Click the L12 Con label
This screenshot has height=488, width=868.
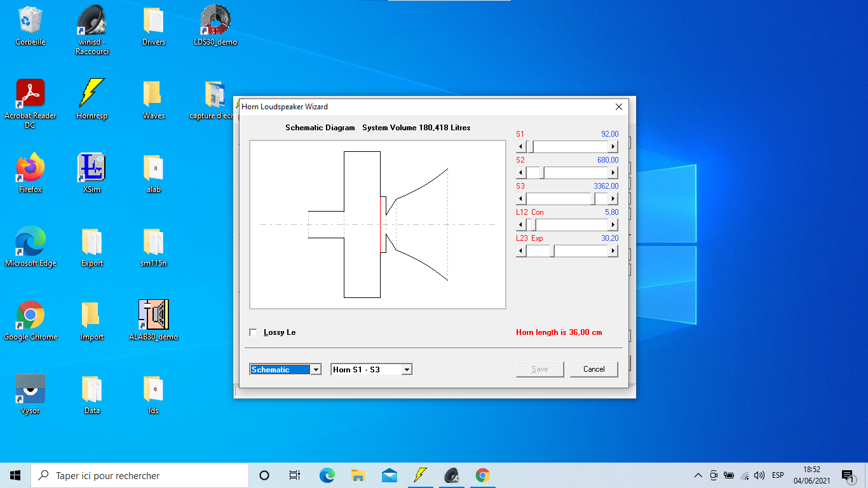(530, 212)
